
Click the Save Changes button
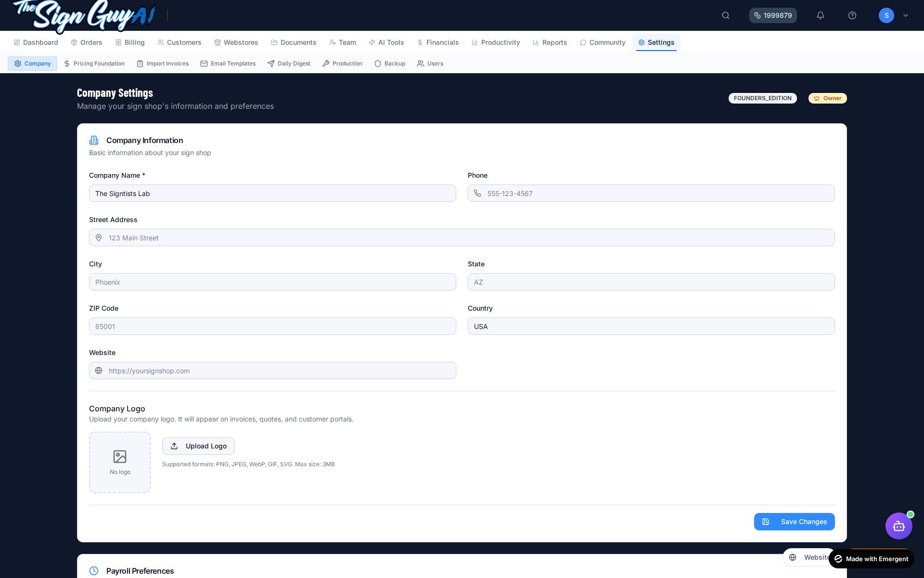[x=794, y=522]
